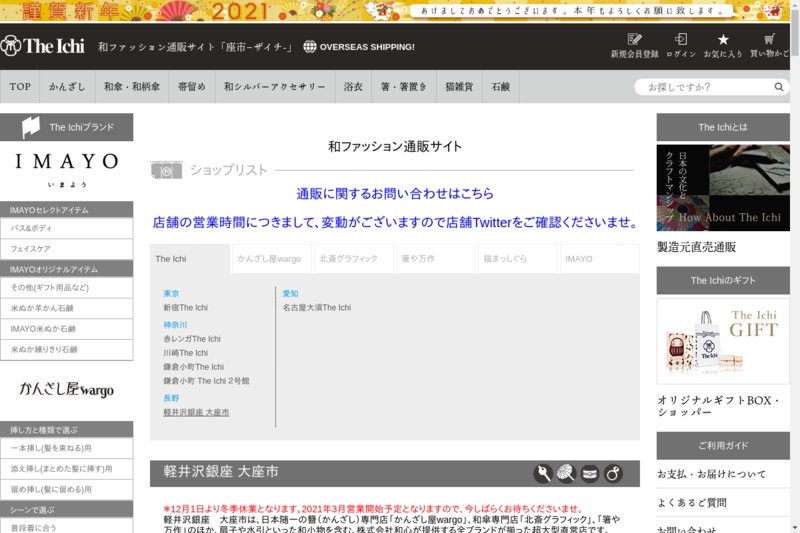Click the ring accessory category icon
The width and height of the screenshot is (800, 533).
[614, 473]
